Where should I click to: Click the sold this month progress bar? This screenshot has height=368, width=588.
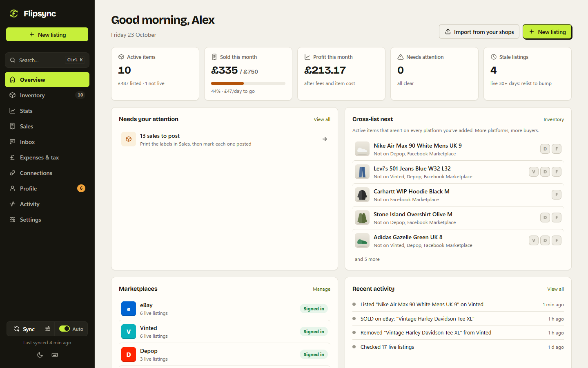[x=248, y=83]
